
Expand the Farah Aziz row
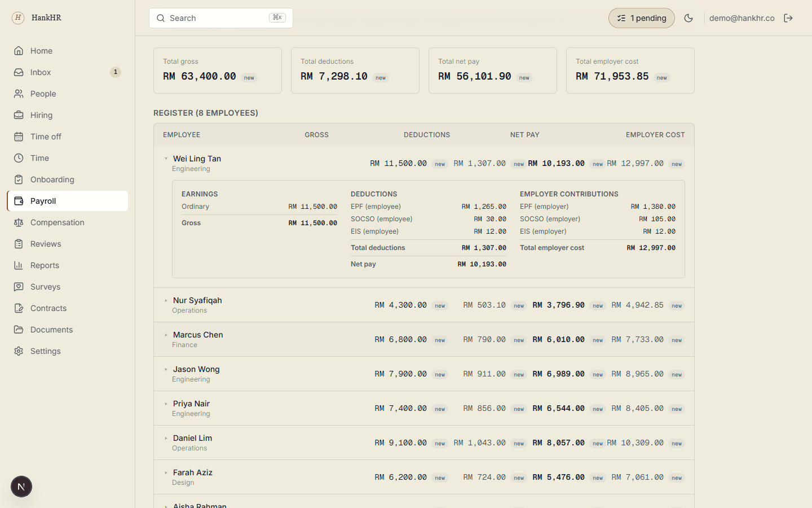point(166,472)
